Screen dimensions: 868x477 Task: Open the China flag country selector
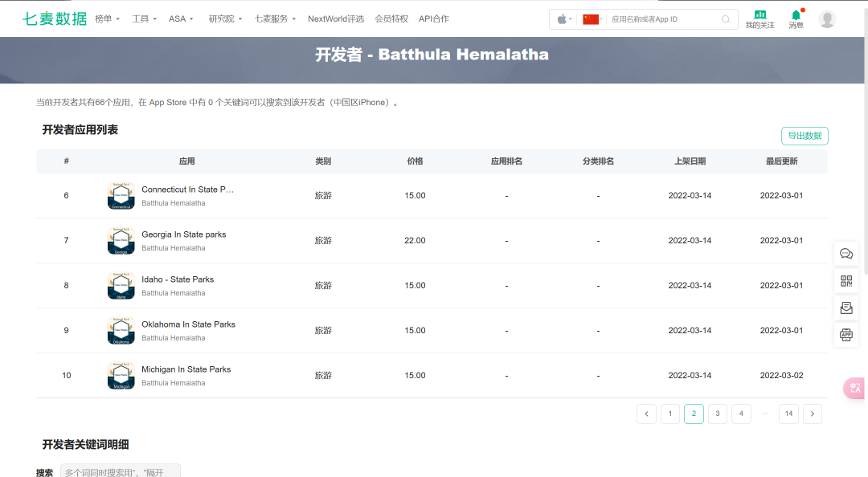tap(592, 19)
